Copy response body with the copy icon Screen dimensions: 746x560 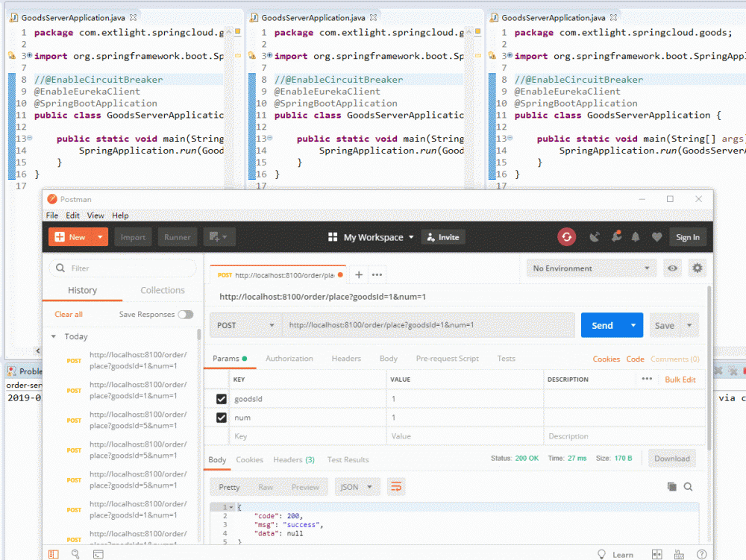[672, 487]
